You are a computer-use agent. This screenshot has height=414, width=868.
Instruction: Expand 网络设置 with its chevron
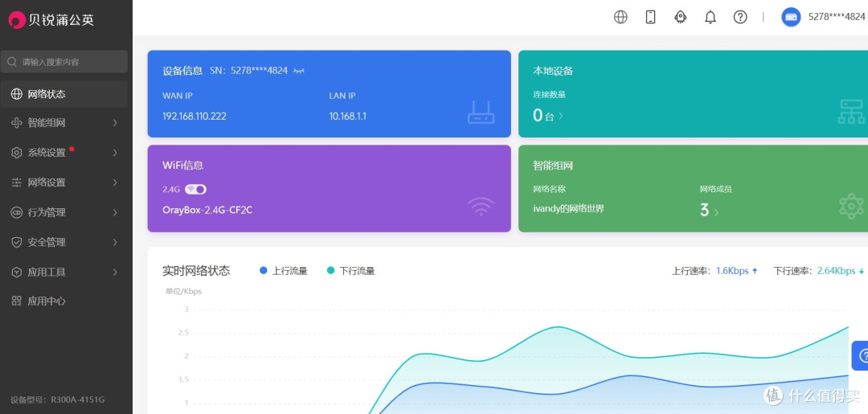pos(115,182)
